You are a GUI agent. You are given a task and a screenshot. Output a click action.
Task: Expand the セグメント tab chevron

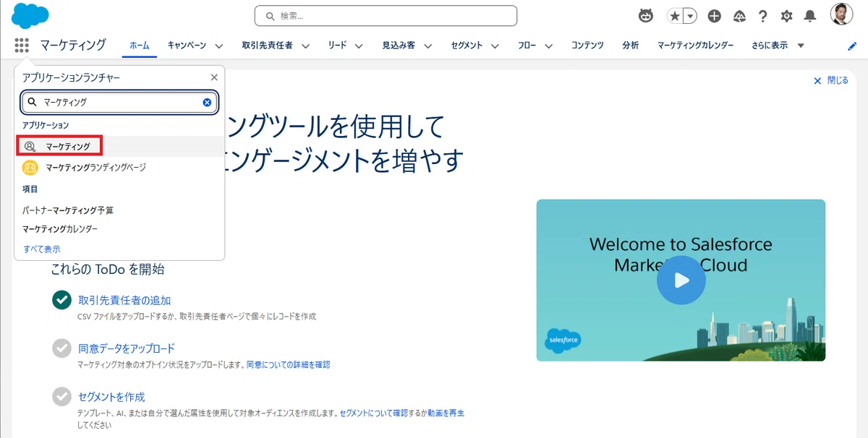tap(495, 46)
